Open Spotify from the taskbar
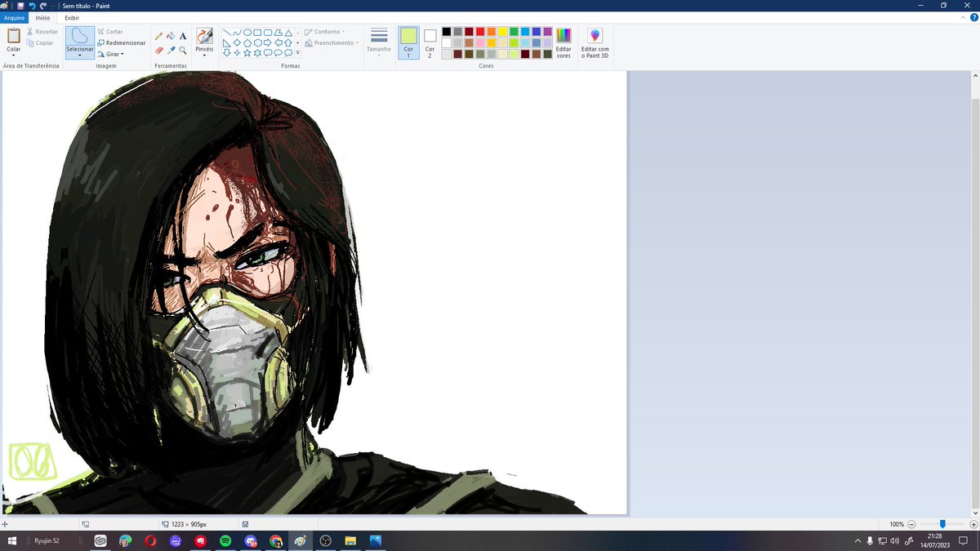Screen dimensions: 980x551 [225, 540]
